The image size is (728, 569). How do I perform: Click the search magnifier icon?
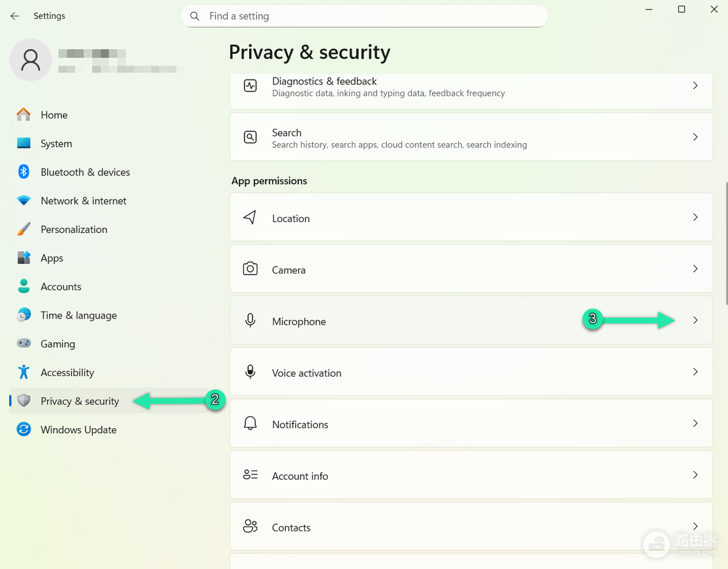195,16
